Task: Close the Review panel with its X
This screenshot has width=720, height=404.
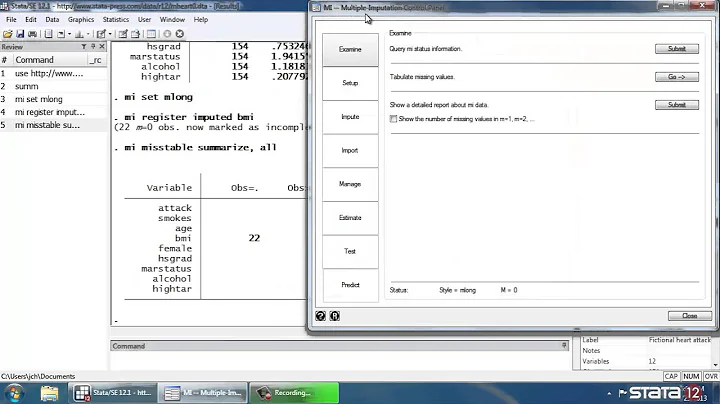Action: pyautogui.click(x=102, y=46)
